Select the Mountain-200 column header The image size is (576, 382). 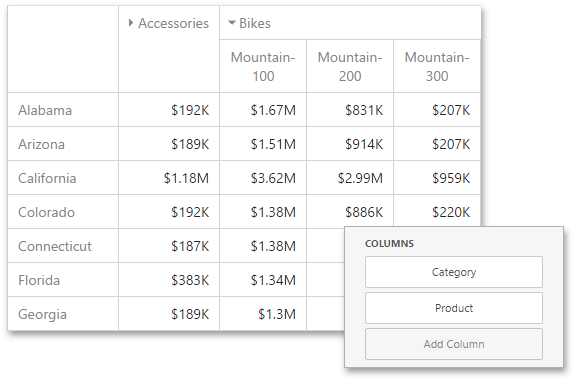350,66
